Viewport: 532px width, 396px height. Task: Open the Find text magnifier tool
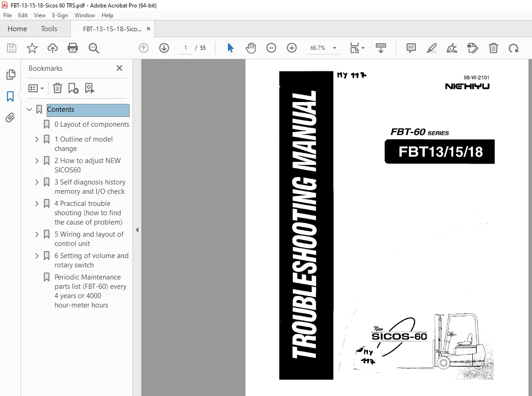coord(94,48)
